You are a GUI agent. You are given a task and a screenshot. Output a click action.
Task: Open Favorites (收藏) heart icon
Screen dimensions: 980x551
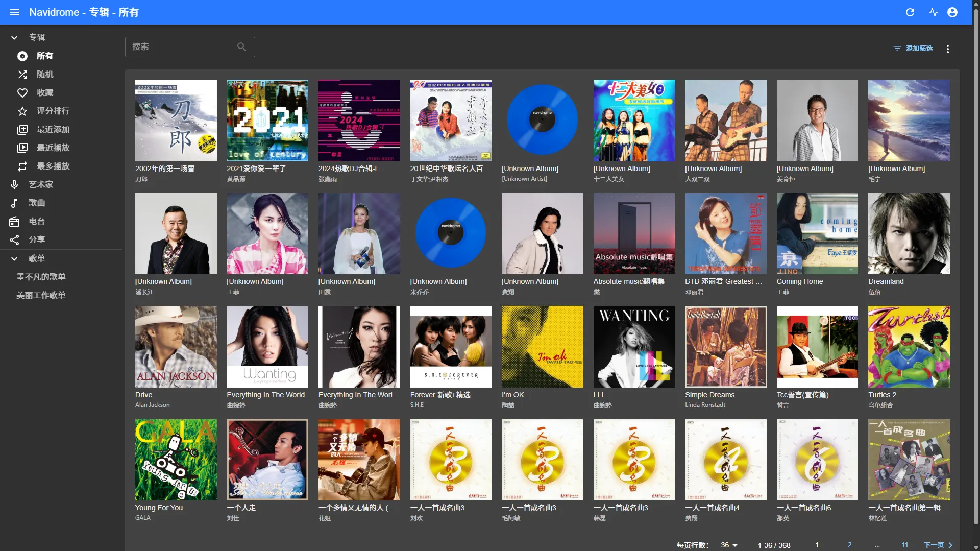[22, 93]
